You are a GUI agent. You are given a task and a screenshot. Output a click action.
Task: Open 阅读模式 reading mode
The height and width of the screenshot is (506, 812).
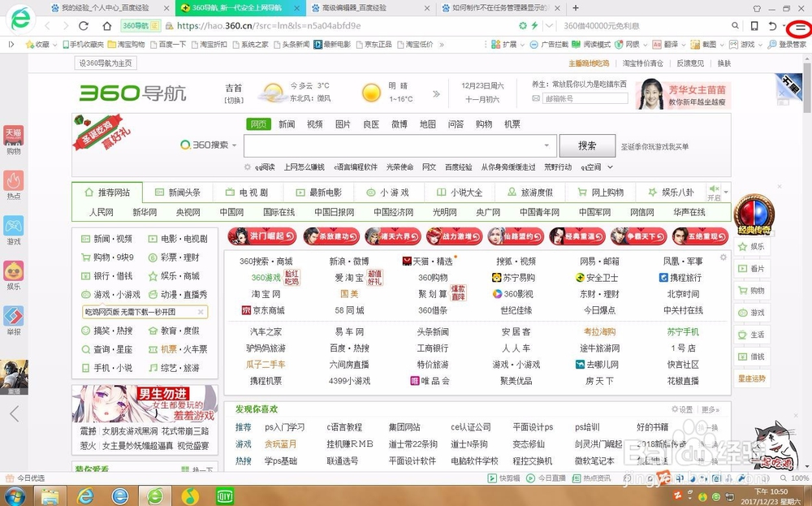(x=591, y=45)
